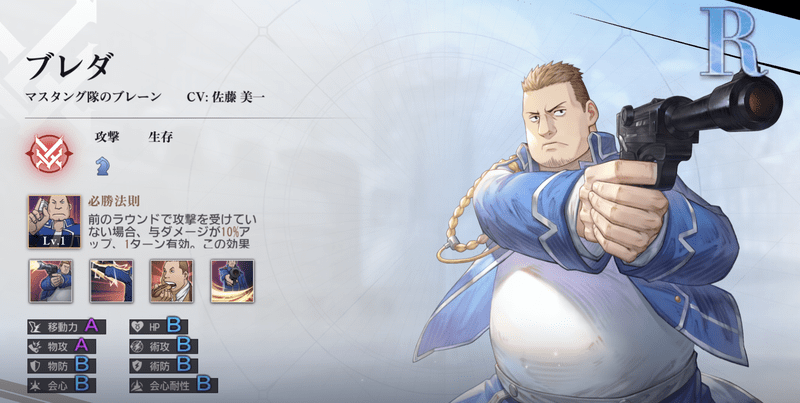
Task: Click the HP stat heart icon
Action: tap(138, 327)
